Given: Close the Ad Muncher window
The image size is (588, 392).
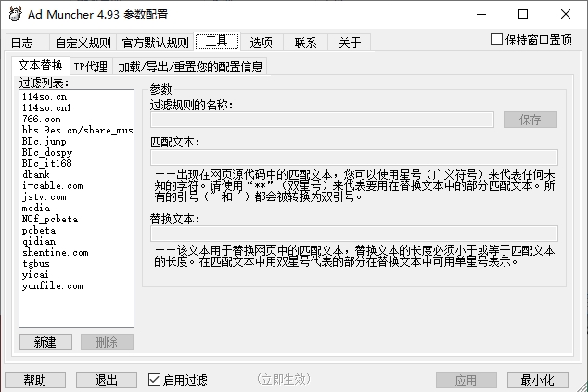Looking at the screenshot, I should 566,14.
